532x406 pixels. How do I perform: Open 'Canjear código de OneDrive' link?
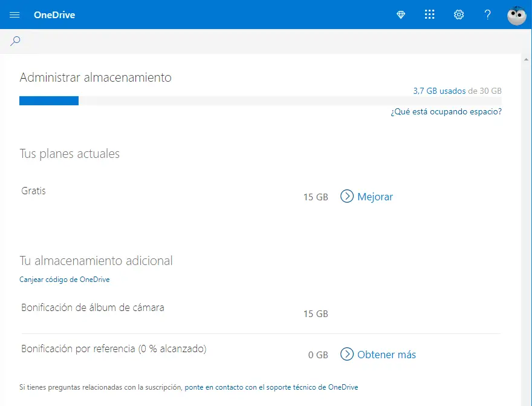click(65, 280)
